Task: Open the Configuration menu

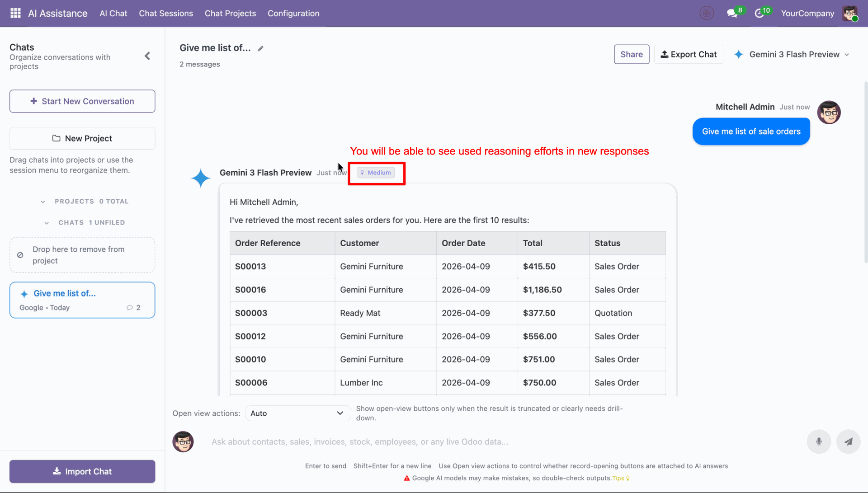Action: pyautogui.click(x=293, y=13)
